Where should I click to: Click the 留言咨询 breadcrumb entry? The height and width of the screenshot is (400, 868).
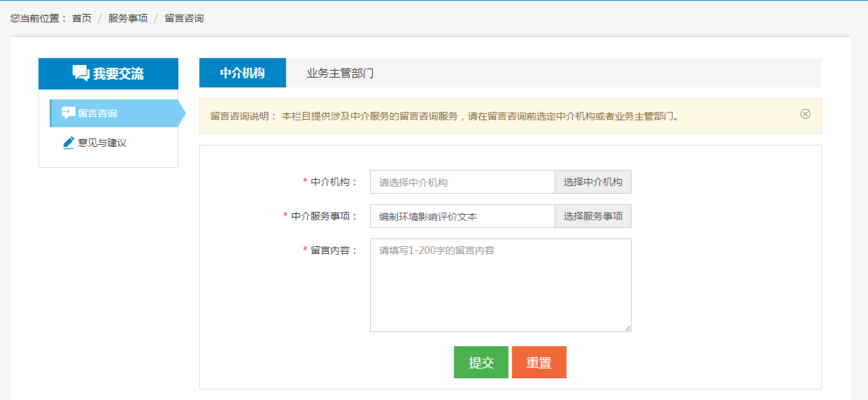(184, 18)
